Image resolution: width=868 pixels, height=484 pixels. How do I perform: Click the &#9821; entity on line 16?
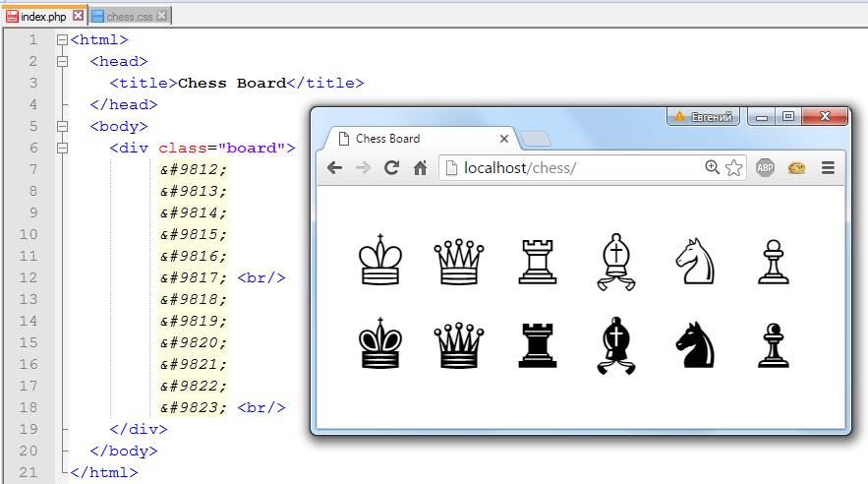194,364
